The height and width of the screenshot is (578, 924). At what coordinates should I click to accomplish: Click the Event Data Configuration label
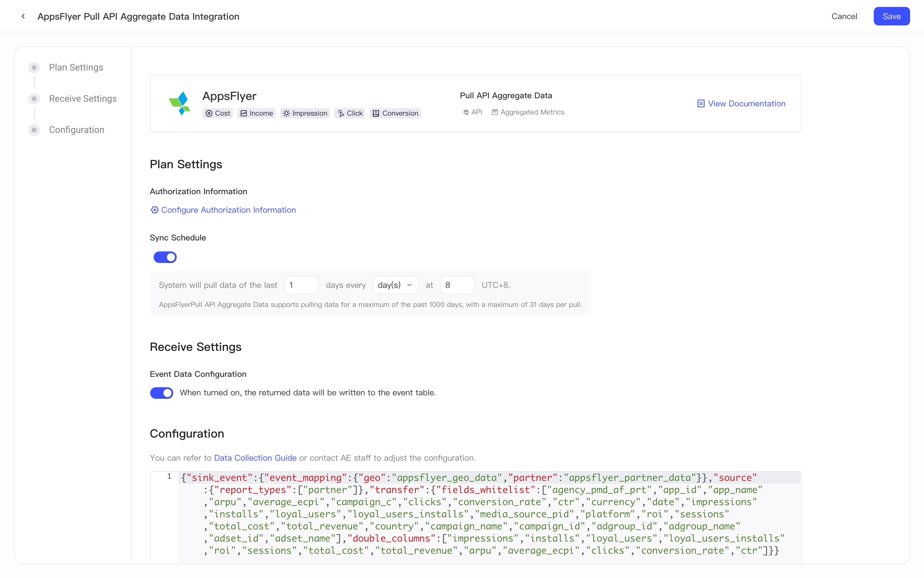pos(198,374)
